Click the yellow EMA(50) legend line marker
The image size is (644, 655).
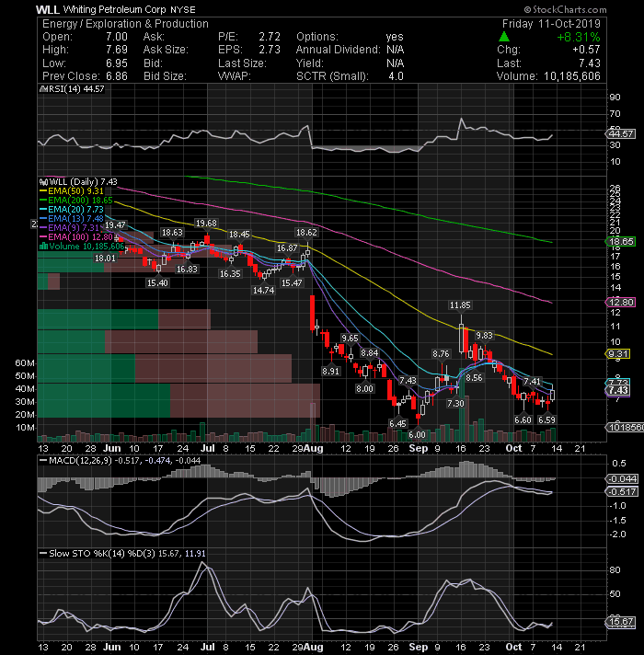pos(43,191)
